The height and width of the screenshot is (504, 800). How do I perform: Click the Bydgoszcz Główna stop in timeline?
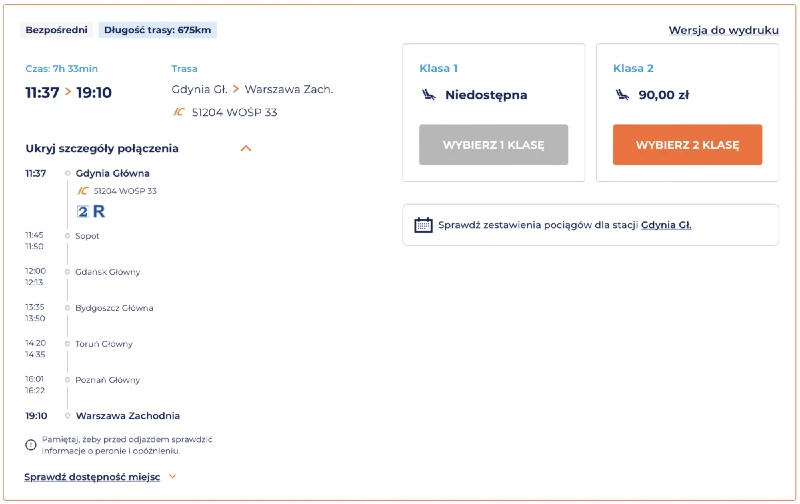coord(114,308)
